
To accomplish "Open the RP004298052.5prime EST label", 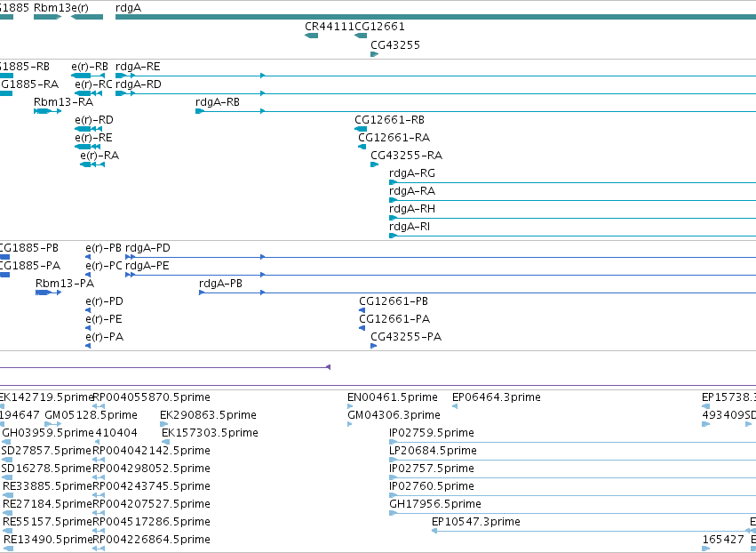I will point(151,469).
